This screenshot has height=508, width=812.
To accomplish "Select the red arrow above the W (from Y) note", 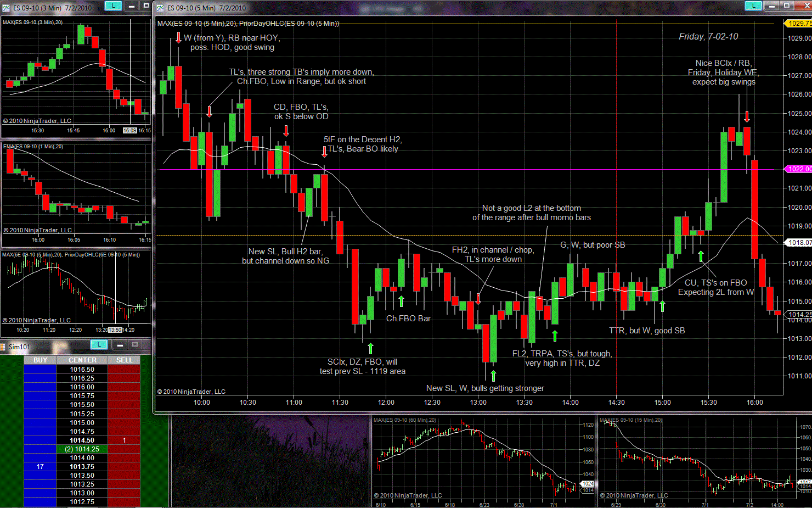I will tap(178, 37).
